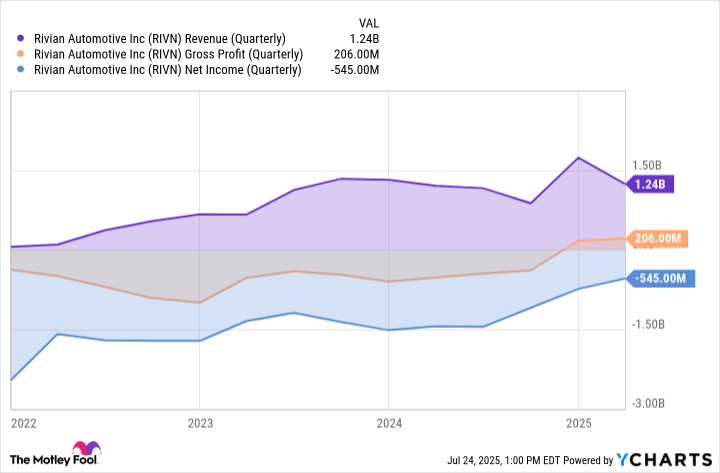Click the 206.00M value in legend table

coord(356,54)
